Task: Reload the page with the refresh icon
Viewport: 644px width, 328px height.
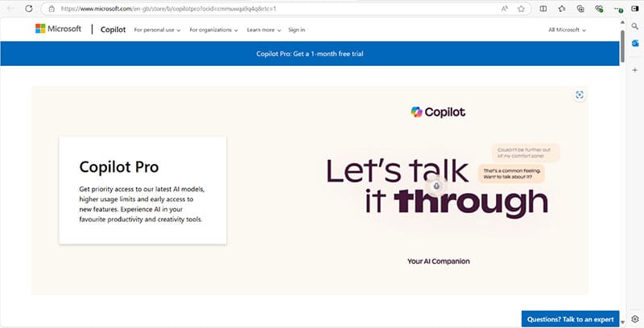Action: point(29,9)
